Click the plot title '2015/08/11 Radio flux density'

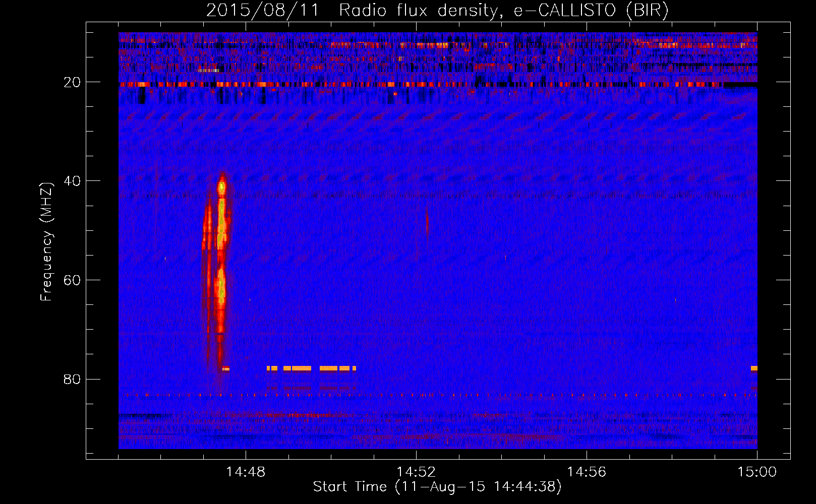[x=437, y=10]
